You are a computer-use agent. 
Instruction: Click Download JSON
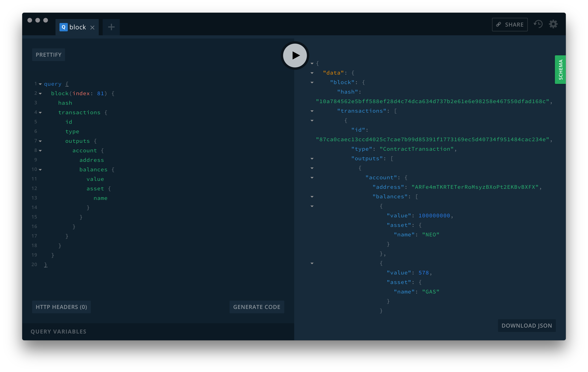(527, 325)
